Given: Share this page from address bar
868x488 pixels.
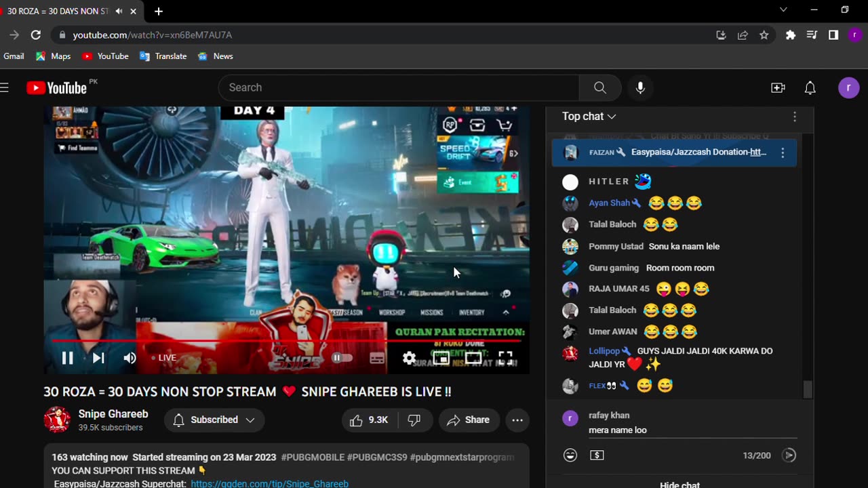Looking at the screenshot, I should click(x=743, y=35).
